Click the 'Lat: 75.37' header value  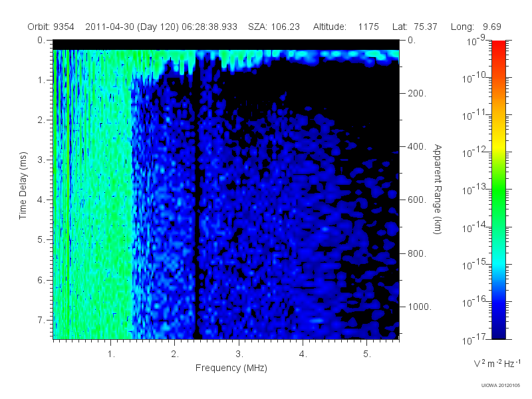(414, 27)
